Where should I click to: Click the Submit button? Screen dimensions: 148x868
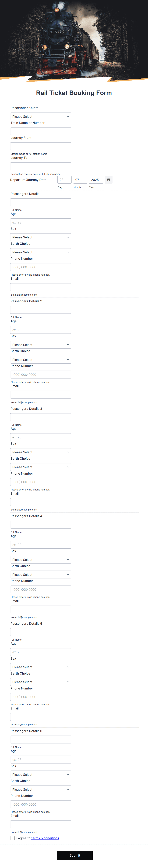click(x=75, y=855)
